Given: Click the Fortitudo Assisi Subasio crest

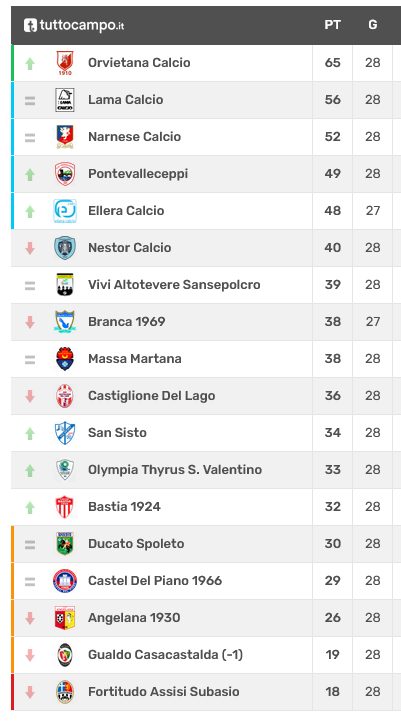Looking at the screenshot, I should [65, 692].
